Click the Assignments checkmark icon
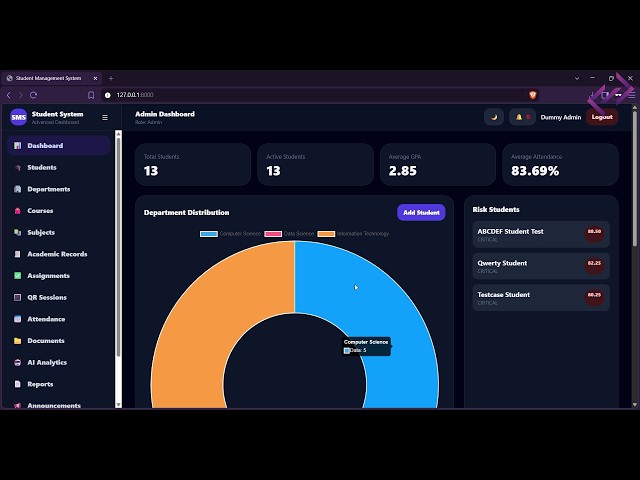The image size is (640, 480). point(18,276)
